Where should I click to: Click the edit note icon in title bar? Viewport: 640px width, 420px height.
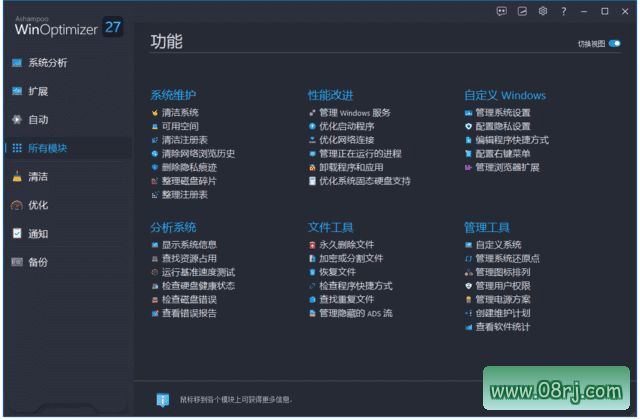522,11
